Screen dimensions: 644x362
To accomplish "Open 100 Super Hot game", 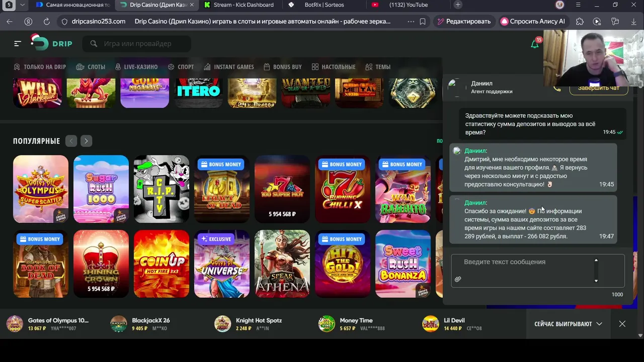I will 282,189.
